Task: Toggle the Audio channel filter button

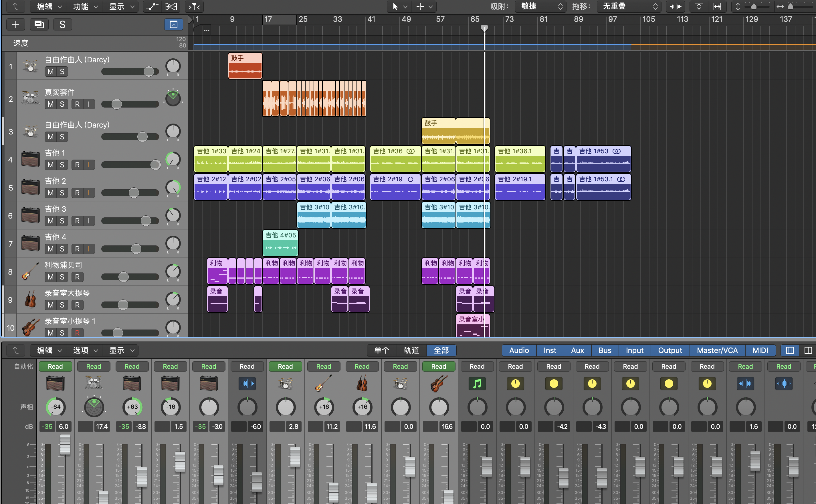Action: pyautogui.click(x=519, y=350)
